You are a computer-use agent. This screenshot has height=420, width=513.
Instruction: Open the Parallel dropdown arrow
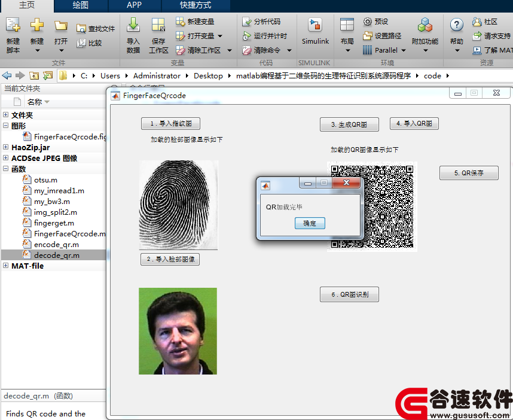404,50
